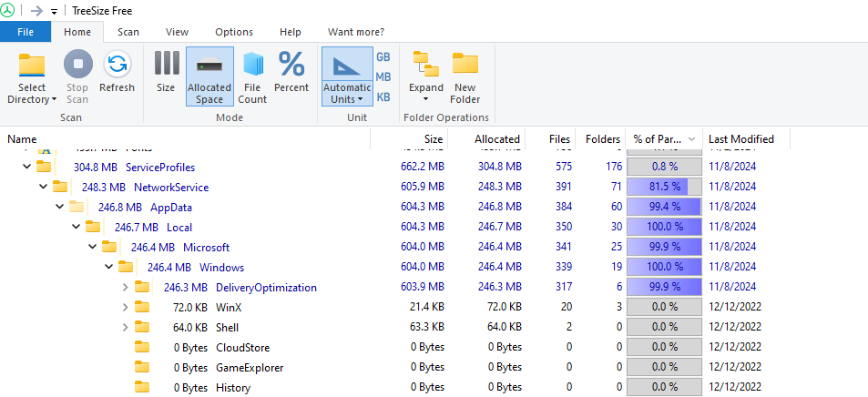Image resolution: width=868 pixels, height=397 pixels.
Task: Click the History folder icon
Action: [x=142, y=387]
